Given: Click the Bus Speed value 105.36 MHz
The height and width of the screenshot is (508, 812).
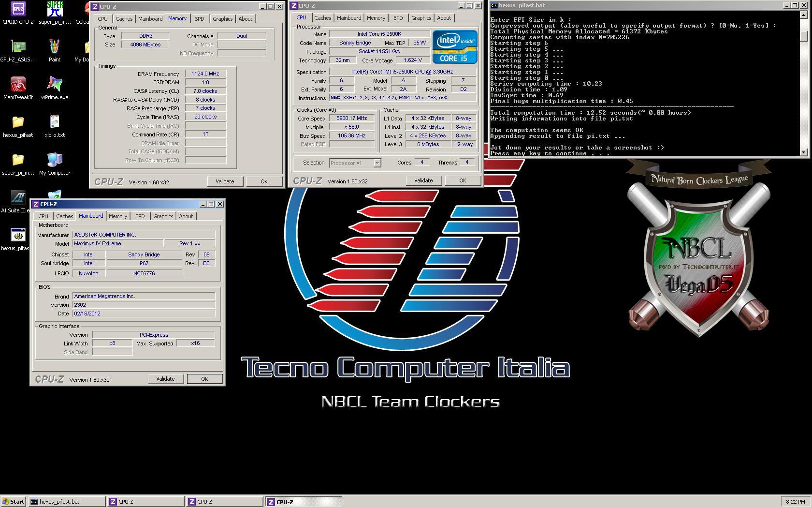Looking at the screenshot, I should point(352,135).
